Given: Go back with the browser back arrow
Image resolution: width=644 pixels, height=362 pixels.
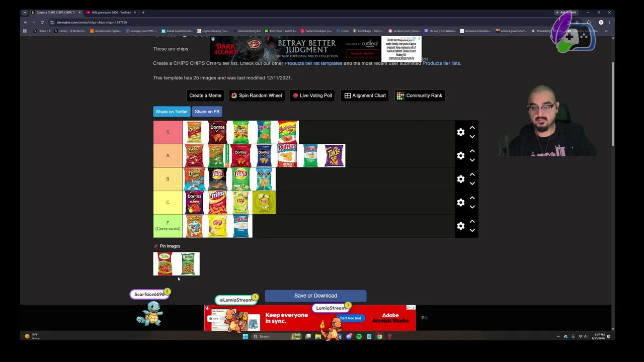Looking at the screenshot, I should pos(25,22).
